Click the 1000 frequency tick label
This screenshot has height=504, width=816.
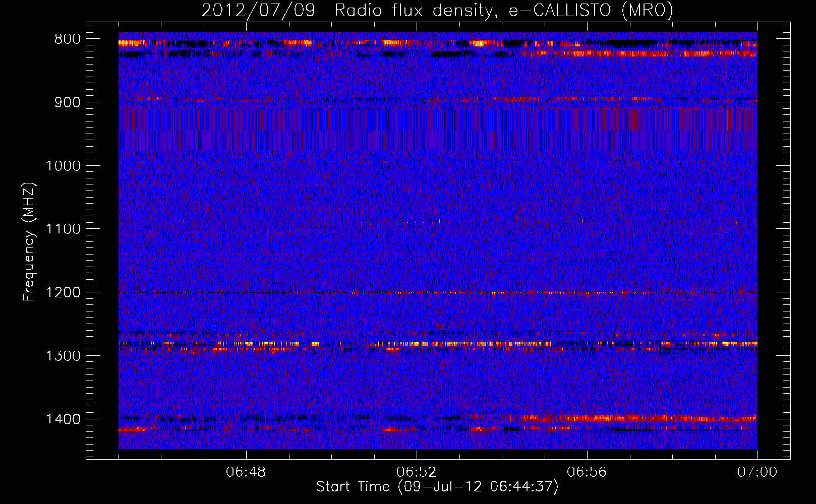pyautogui.click(x=63, y=166)
